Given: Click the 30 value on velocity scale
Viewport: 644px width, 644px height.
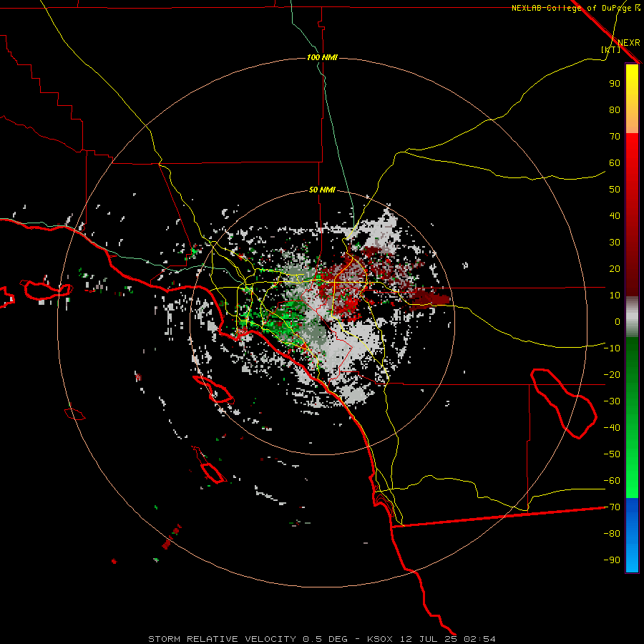Looking at the screenshot, I should [x=615, y=243].
